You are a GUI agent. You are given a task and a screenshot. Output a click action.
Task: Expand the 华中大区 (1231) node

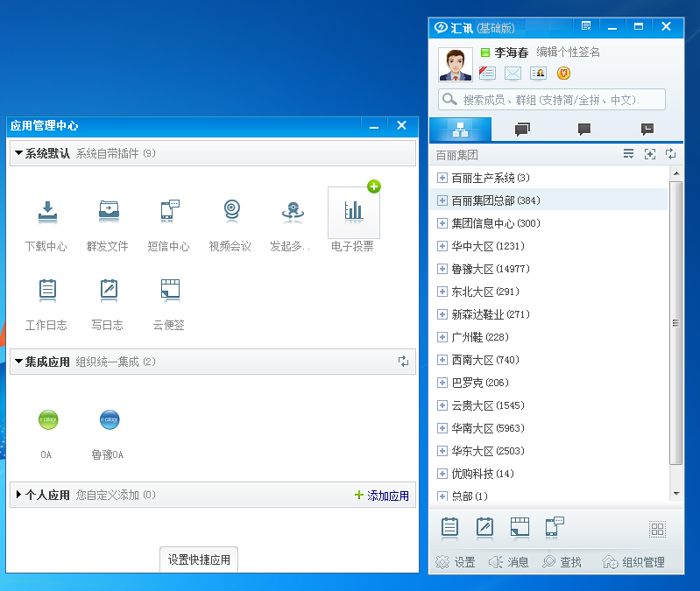[x=442, y=246]
